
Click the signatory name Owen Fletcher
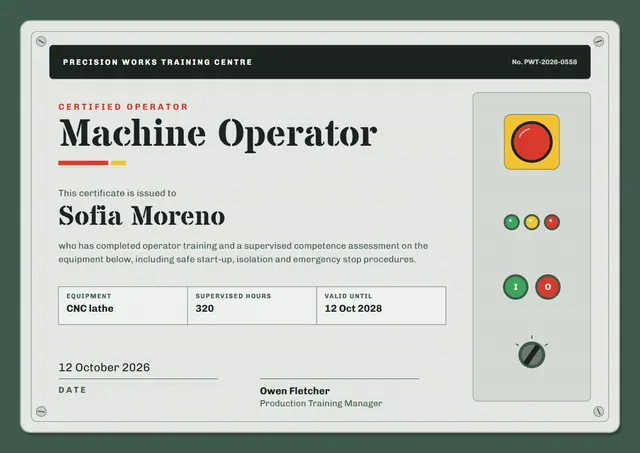295,391
